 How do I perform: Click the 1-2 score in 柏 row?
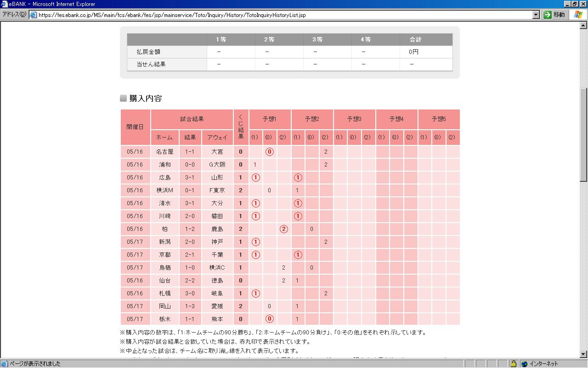click(190, 229)
